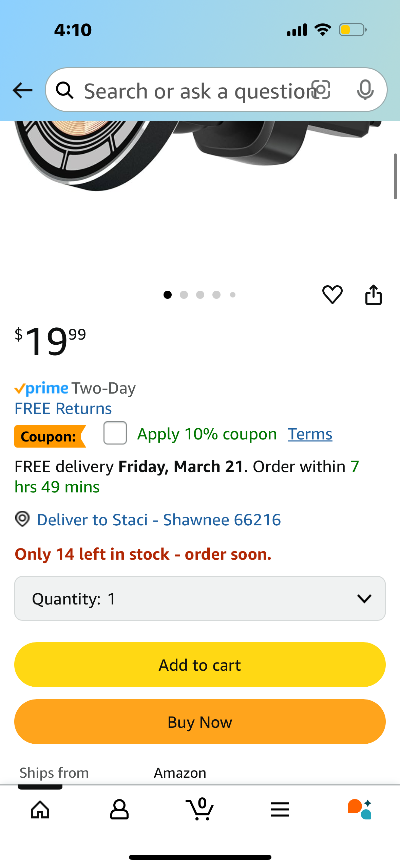Go to the Home tab

pyautogui.click(x=40, y=810)
